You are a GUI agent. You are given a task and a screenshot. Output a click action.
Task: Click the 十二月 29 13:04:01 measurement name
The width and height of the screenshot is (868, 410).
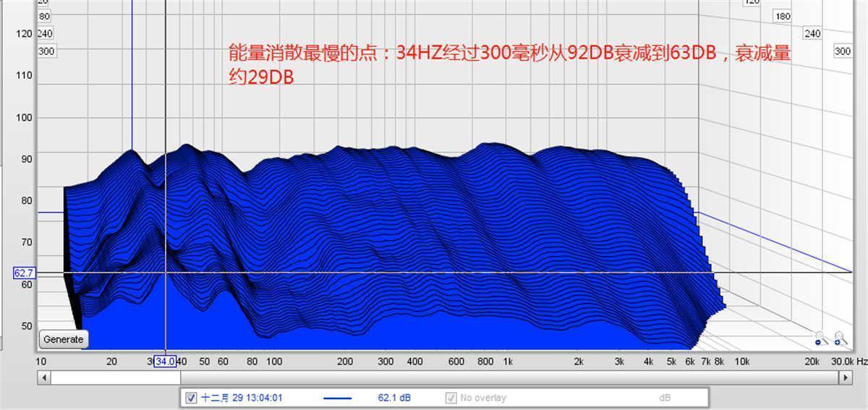(x=241, y=398)
